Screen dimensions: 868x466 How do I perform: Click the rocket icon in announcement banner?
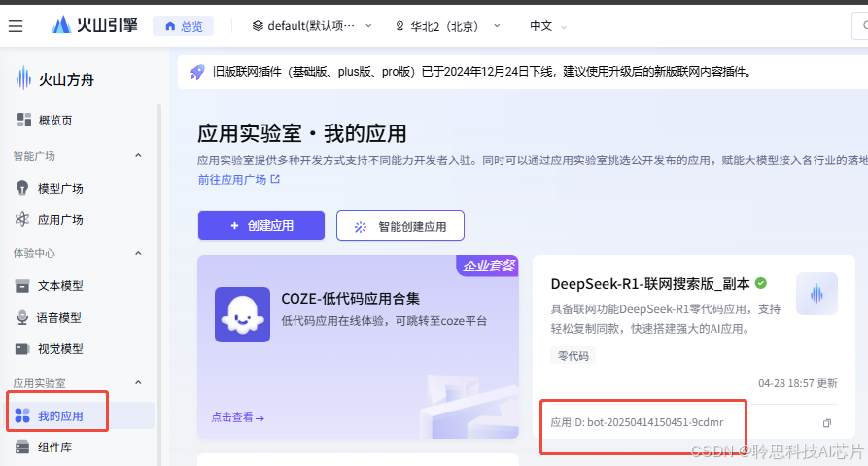point(197,72)
